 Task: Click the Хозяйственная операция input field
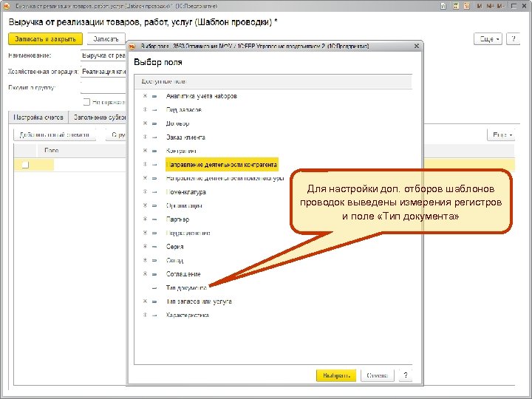pyautogui.click(x=103, y=72)
